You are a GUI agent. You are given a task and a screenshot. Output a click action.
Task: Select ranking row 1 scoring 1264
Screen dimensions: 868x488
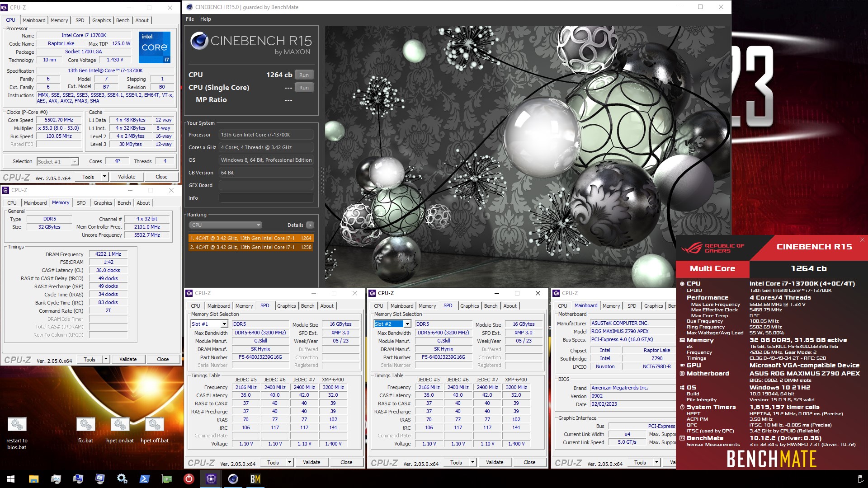tap(251, 238)
